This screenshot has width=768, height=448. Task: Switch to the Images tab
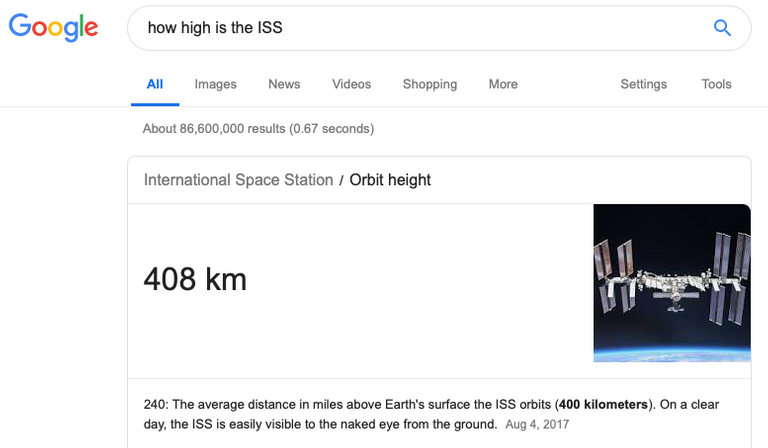[x=216, y=84]
